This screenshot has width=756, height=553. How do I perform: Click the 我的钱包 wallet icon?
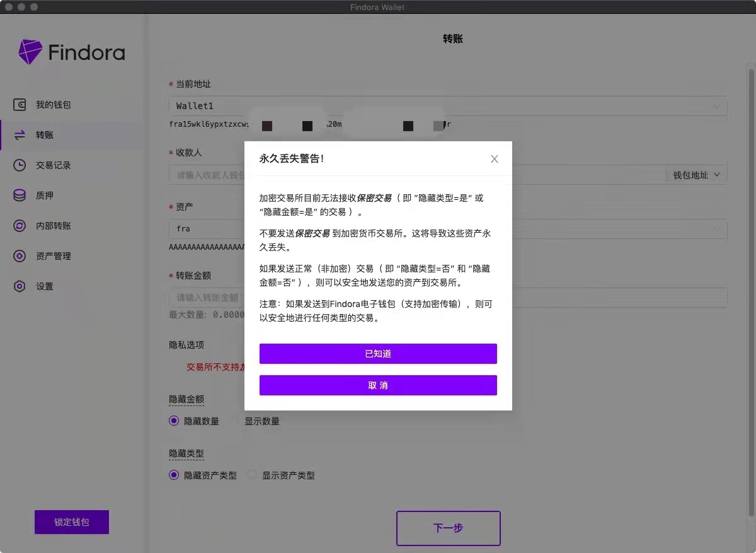click(20, 105)
